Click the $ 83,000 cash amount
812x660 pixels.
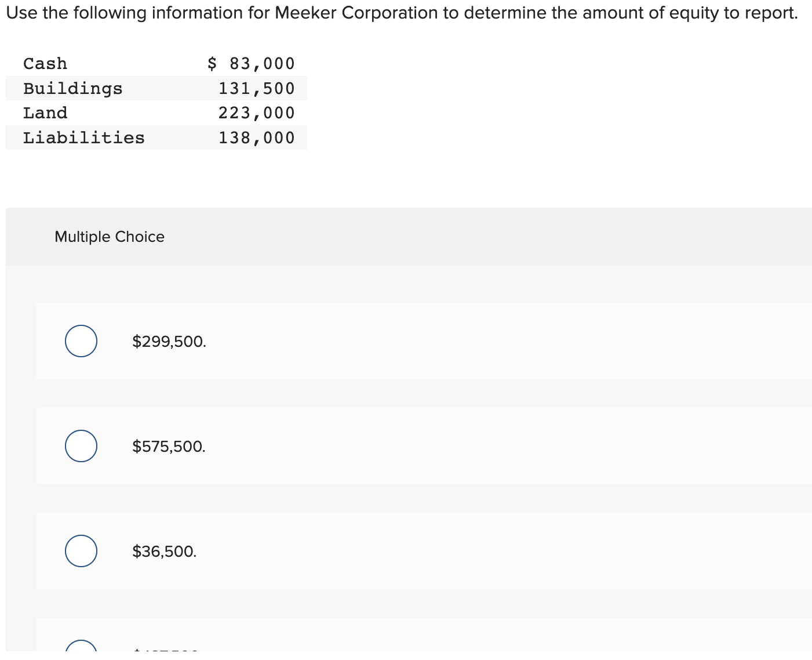click(251, 63)
